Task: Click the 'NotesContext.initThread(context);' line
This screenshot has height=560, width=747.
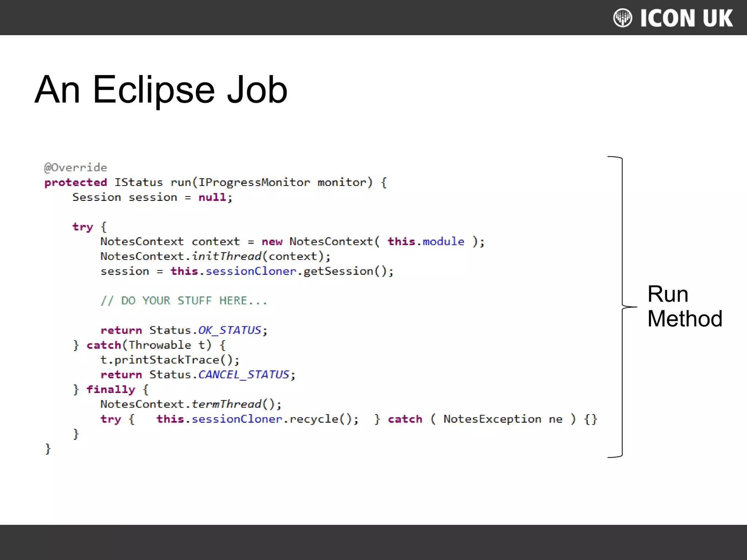Action: pyautogui.click(x=216, y=256)
